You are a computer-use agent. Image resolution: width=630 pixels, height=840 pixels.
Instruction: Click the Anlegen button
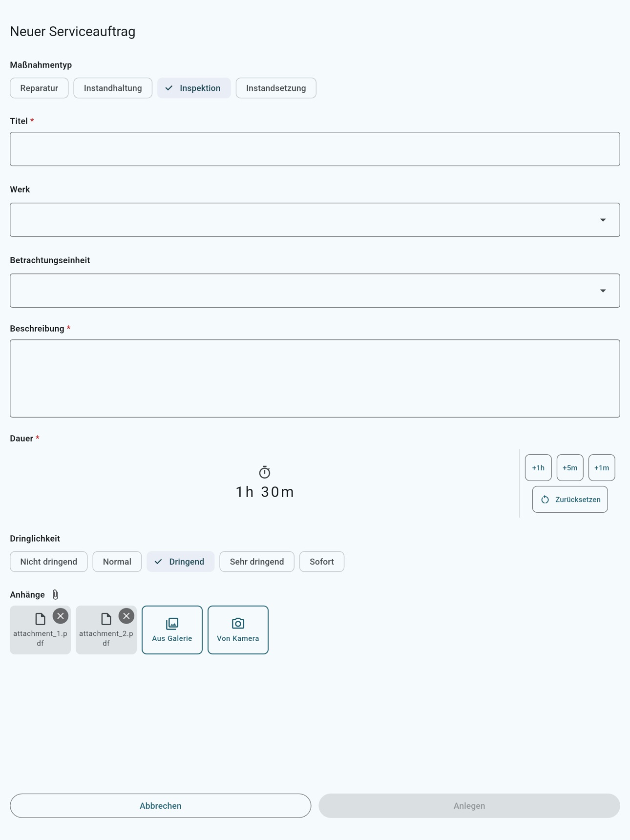click(x=469, y=806)
